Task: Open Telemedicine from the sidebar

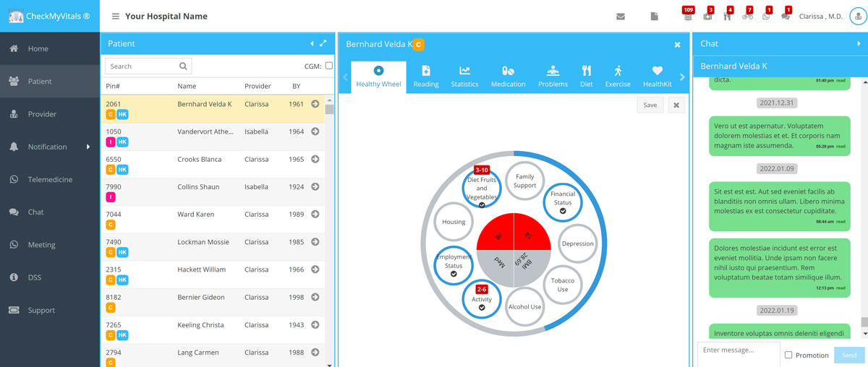Action: (x=50, y=179)
